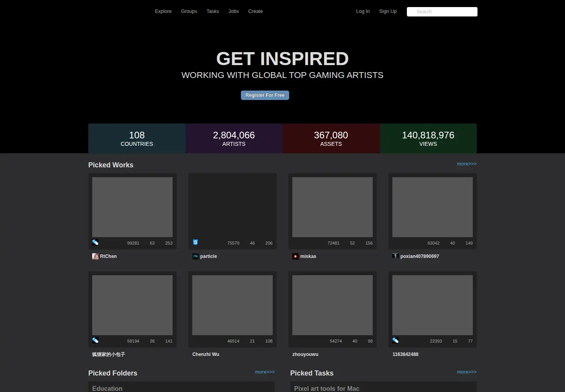Click particle's avatar icon
The width and height of the screenshot is (565, 392).
(x=195, y=256)
